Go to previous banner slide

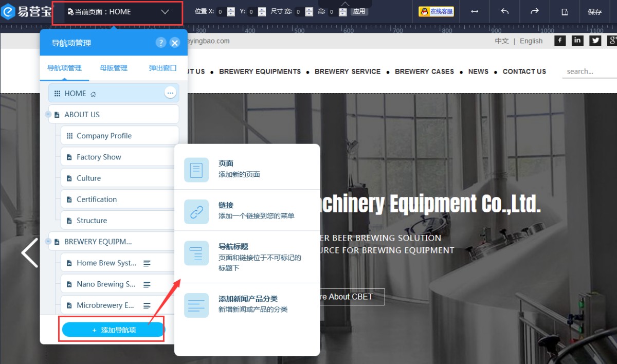click(29, 252)
